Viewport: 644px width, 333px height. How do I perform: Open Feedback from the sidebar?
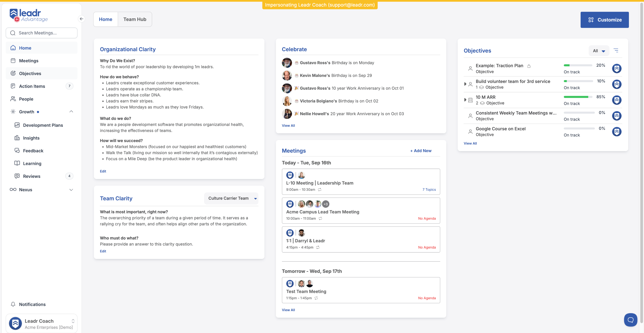pos(33,151)
